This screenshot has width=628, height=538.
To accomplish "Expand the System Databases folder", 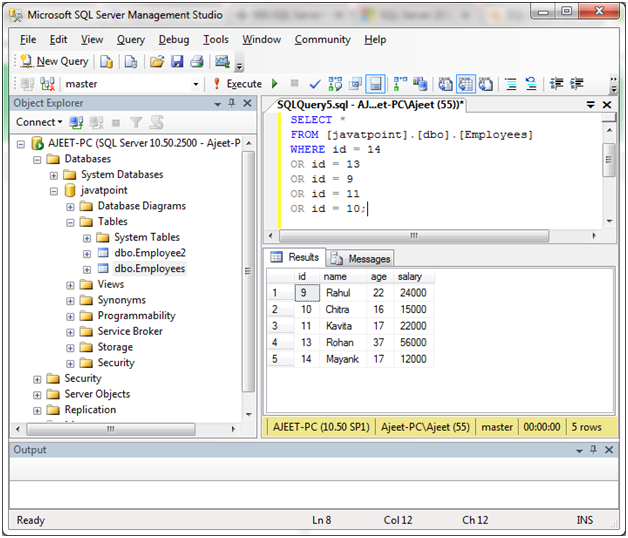I will [54, 175].
